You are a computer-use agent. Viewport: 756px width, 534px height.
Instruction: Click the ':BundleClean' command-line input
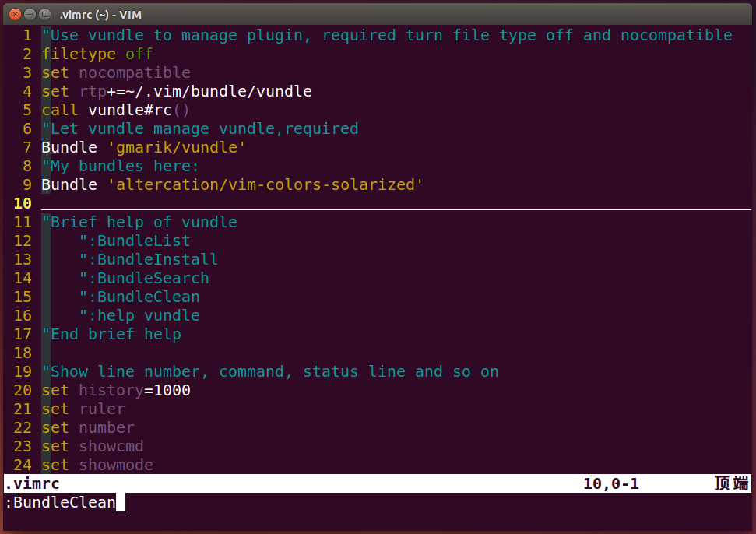tap(60, 502)
